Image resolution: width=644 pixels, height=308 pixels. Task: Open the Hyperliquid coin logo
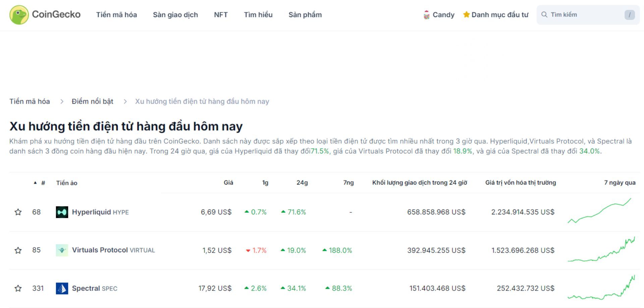(x=62, y=212)
